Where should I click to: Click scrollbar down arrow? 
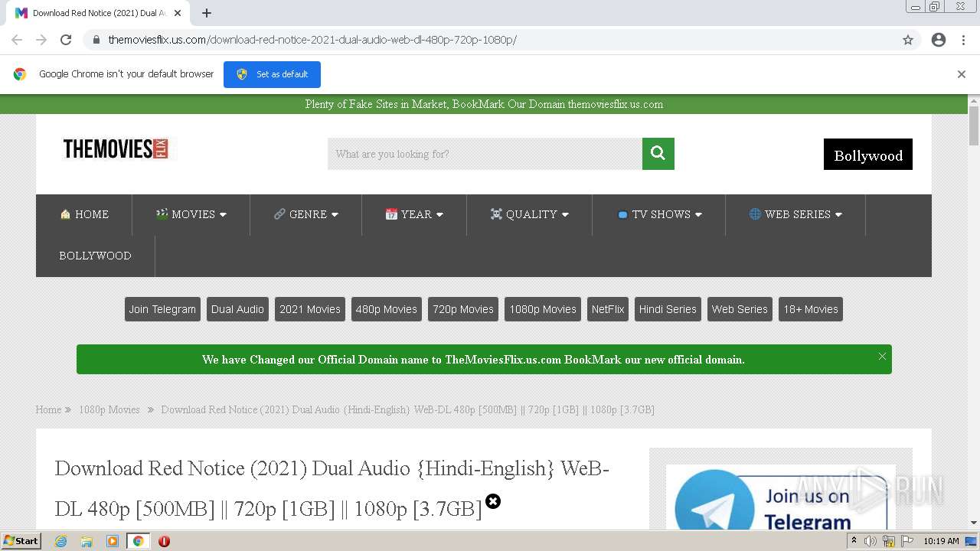(x=974, y=523)
